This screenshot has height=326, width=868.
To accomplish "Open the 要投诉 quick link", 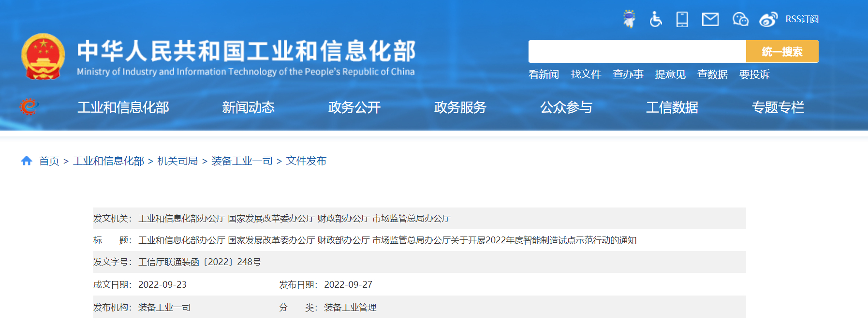I will (754, 74).
